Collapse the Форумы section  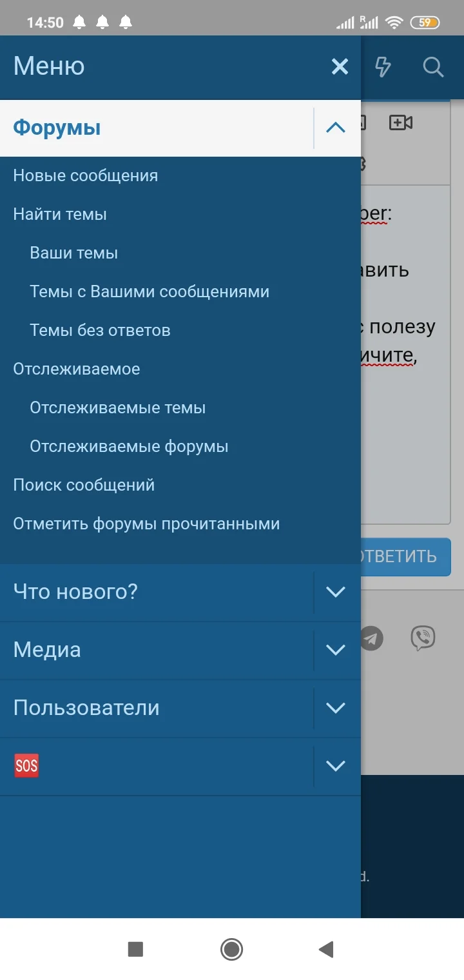[334, 128]
